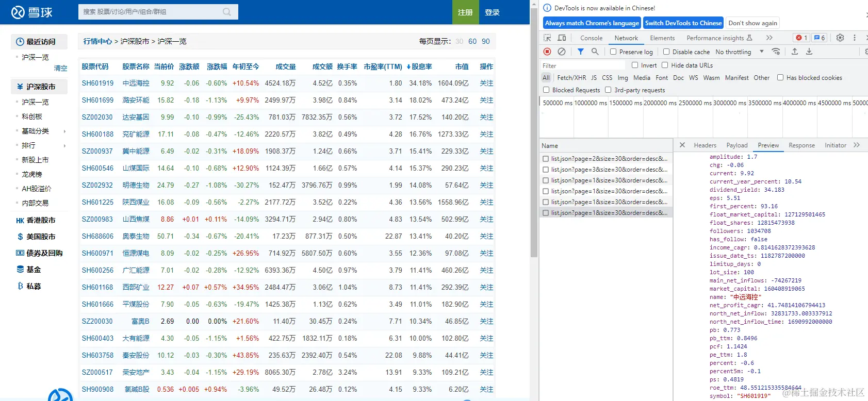The height and width of the screenshot is (401, 868).
Task: Show the blue issues count badge
Action: click(820, 38)
